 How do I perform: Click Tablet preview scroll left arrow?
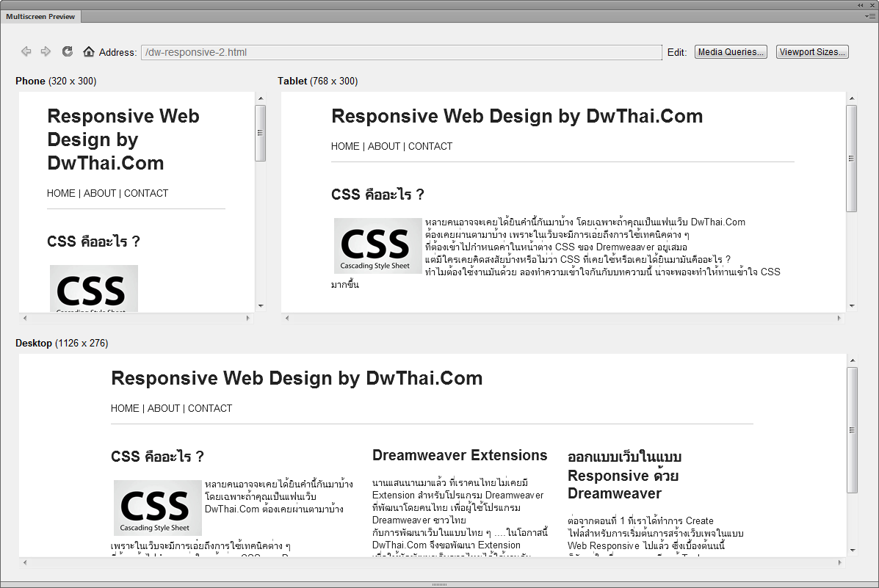tap(287, 318)
